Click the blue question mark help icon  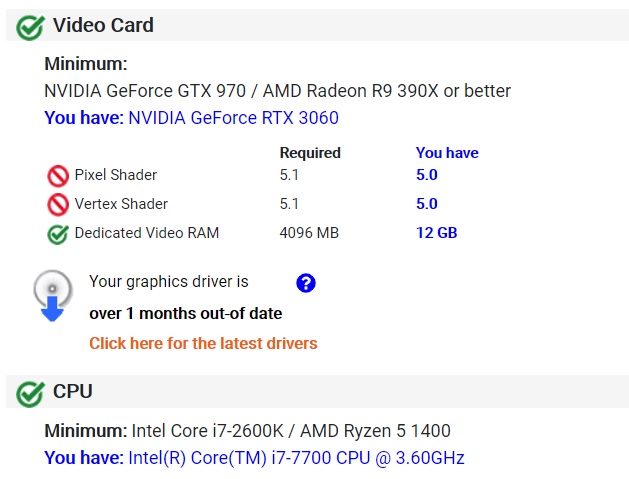pos(306,283)
